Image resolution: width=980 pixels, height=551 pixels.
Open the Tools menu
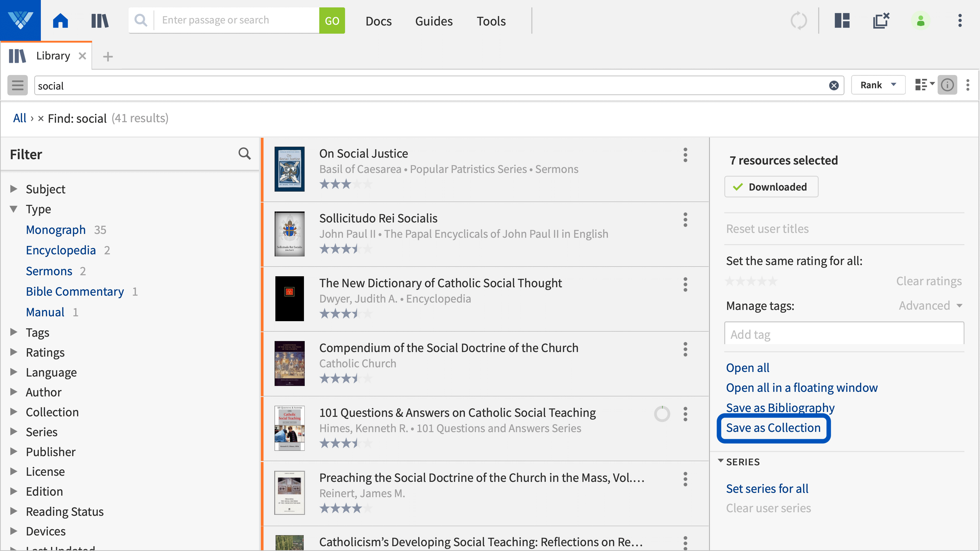491,21
